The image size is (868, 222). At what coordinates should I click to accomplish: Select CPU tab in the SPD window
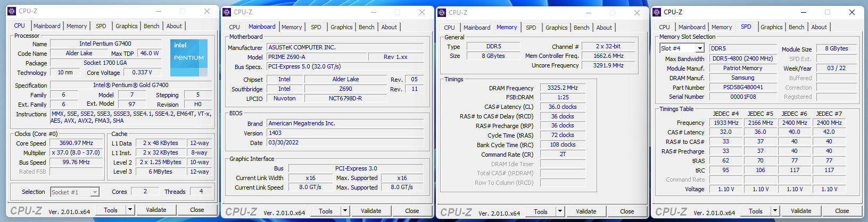coord(665,27)
